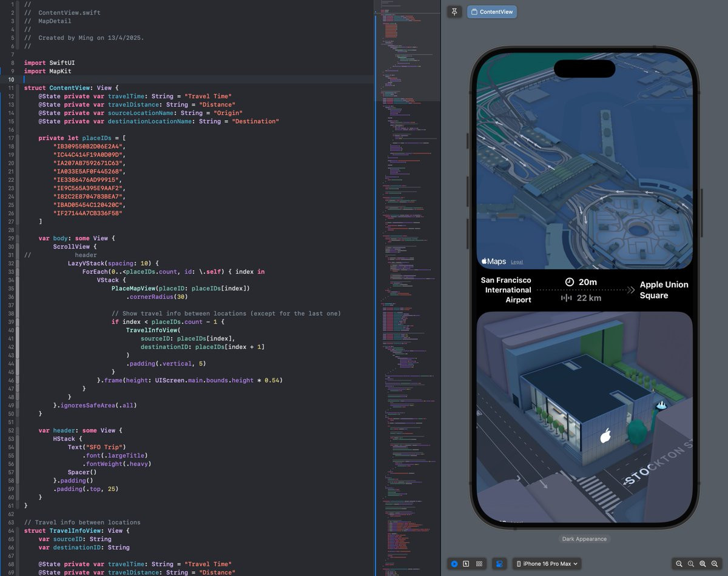The image size is (728, 576).
Task: Click the .padding(.vertical, 5) modifier
Action: 166,364
